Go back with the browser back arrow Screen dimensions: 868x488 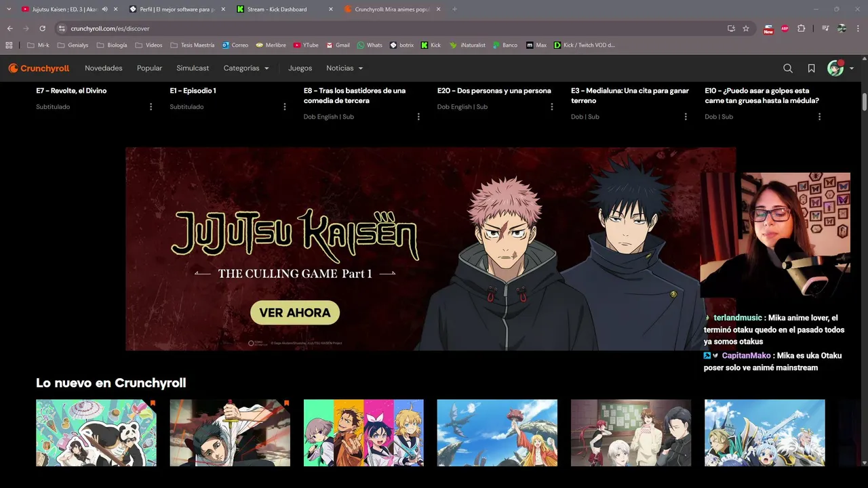click(10, 28)
